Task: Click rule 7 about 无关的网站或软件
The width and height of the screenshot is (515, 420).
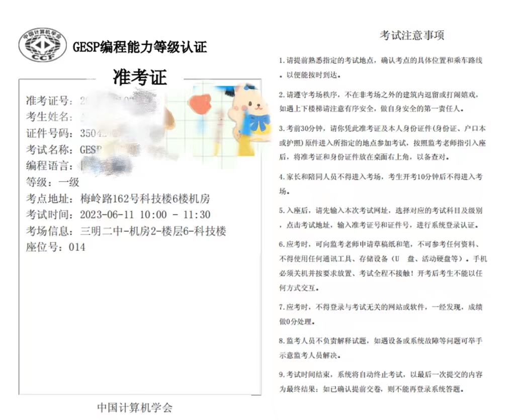Action: [381, 314]
